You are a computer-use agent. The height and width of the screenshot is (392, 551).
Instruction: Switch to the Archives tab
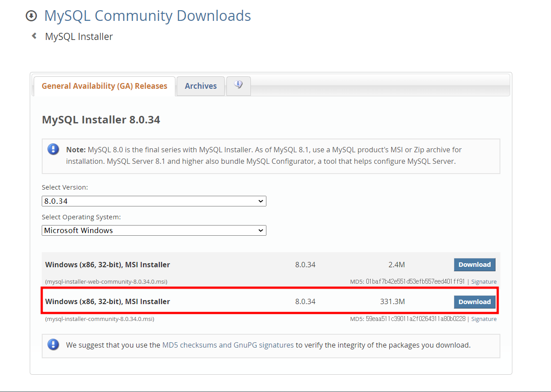click(201, 86)
